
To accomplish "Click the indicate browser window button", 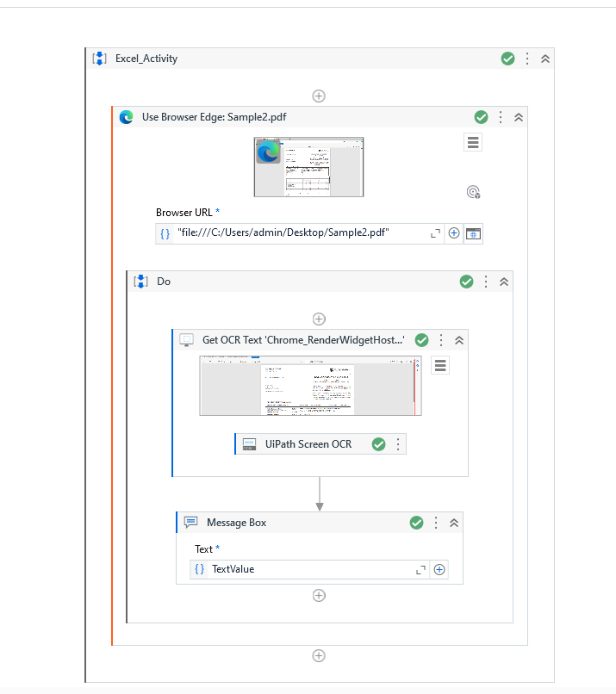I will point(473,233).
